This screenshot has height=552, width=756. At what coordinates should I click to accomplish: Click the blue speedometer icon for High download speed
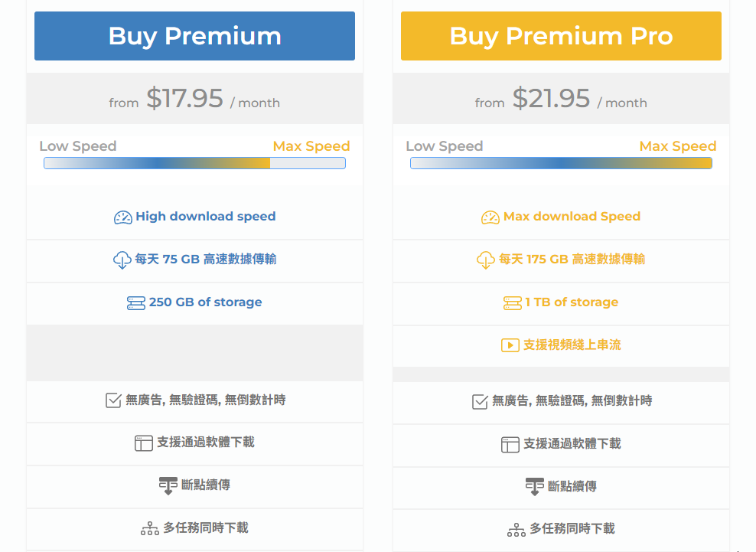[122, 217]
